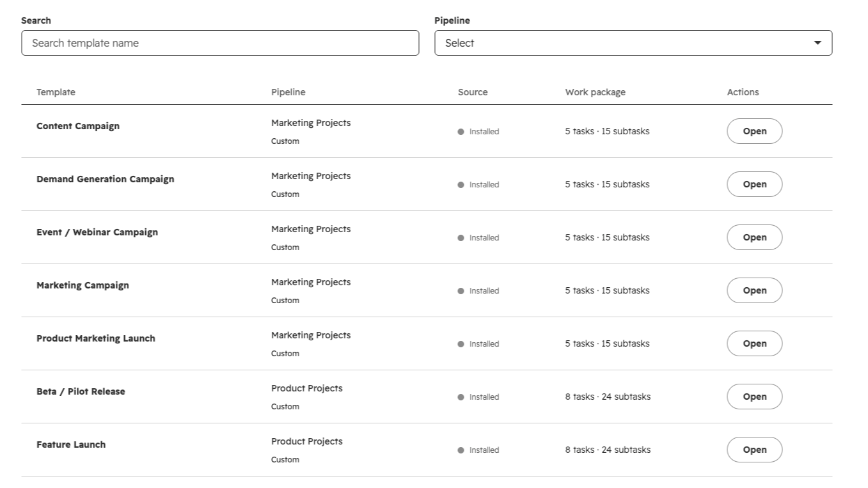Click the Search template name field

tap(220, 43)
